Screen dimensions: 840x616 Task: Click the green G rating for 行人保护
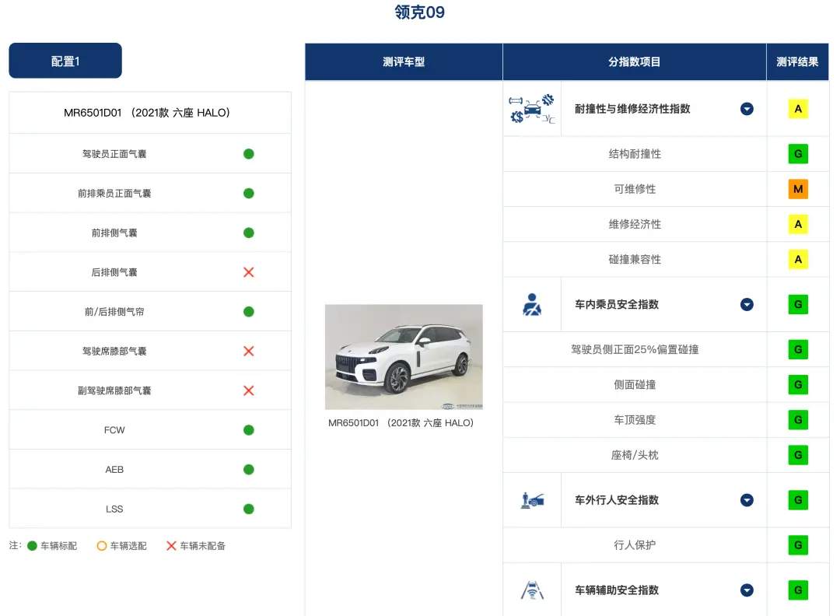coord(798,544)
